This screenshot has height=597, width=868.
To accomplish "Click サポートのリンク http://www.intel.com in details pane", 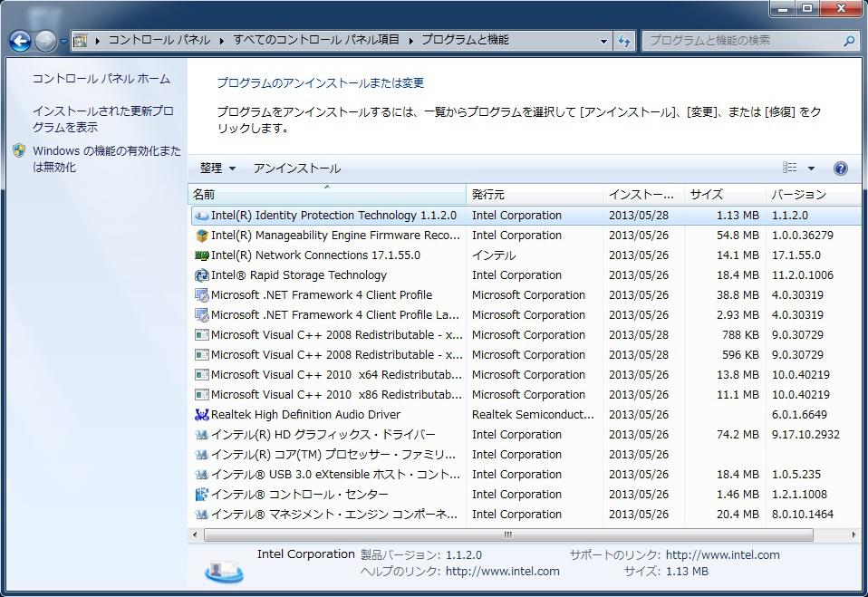I will pyautogui.click(x=722, y=554).
